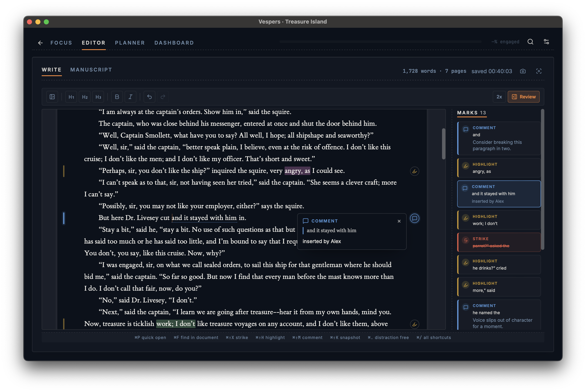Image resolution: width=586 pixels, height=392 pixels.
Task: Redo the last edit
Action: pos(163,97)
